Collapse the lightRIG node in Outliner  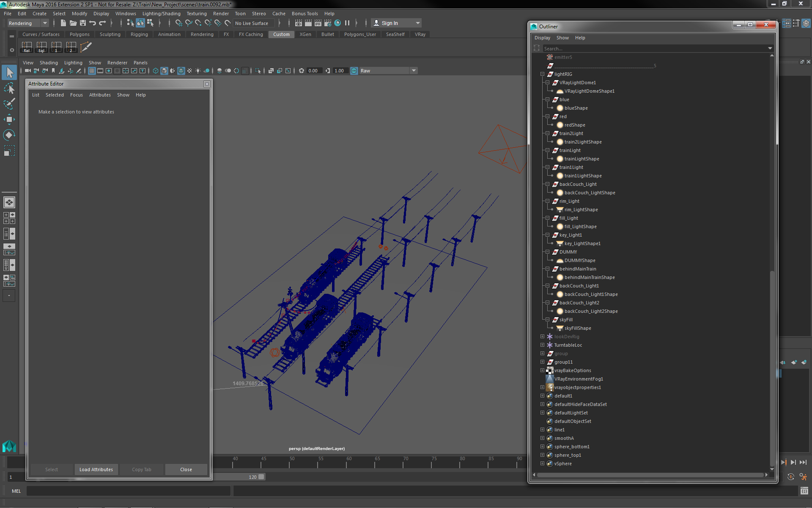tap(542, 74)
